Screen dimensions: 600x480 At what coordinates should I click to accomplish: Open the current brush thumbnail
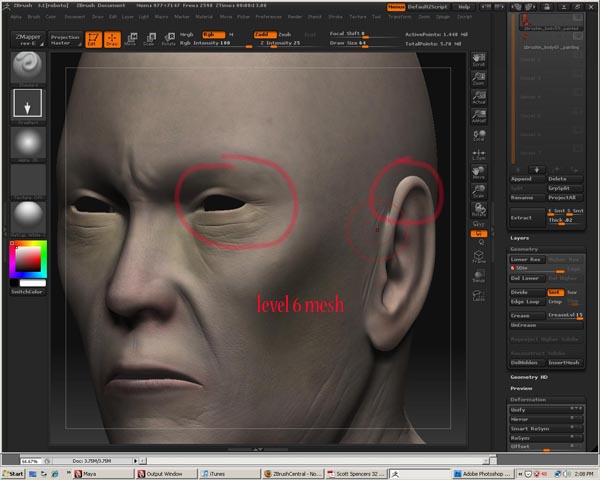pos(28,67)
